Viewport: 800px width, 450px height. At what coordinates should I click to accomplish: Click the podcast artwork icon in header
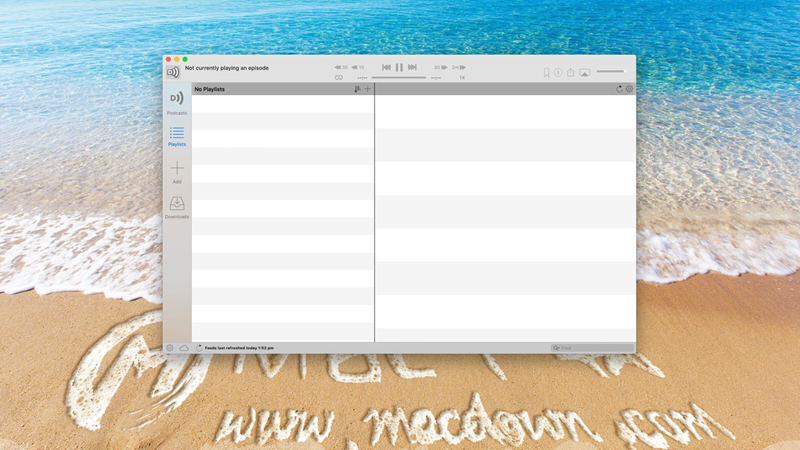coord(173,72)
